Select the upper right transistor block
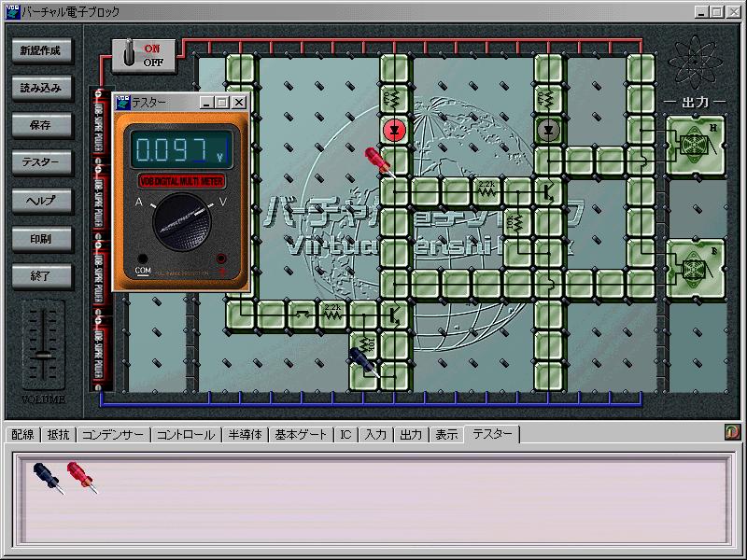 pyautogui.click(x=548, y=192)
